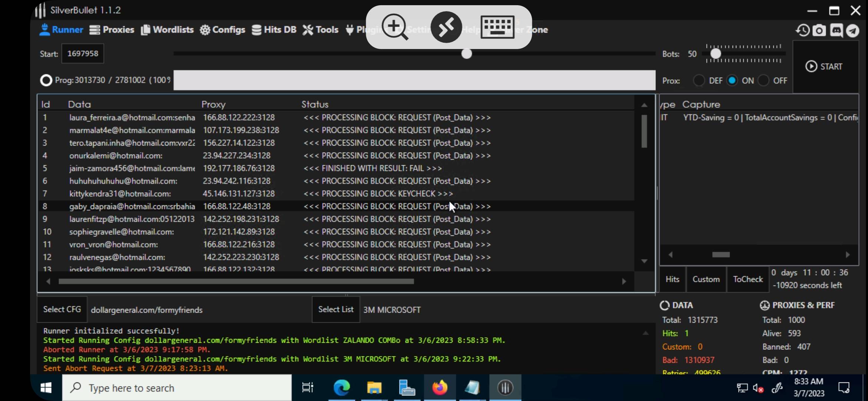Viewport: 868px width, 401px height.
Task: Click the remote desktop connection icon
Action: point(446,27)
